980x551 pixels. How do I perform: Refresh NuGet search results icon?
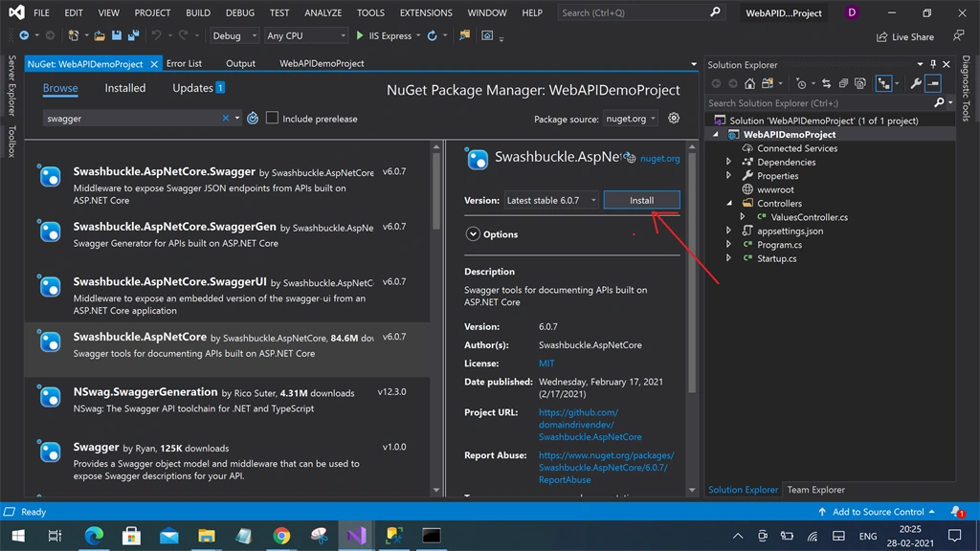tap(253, 118)
